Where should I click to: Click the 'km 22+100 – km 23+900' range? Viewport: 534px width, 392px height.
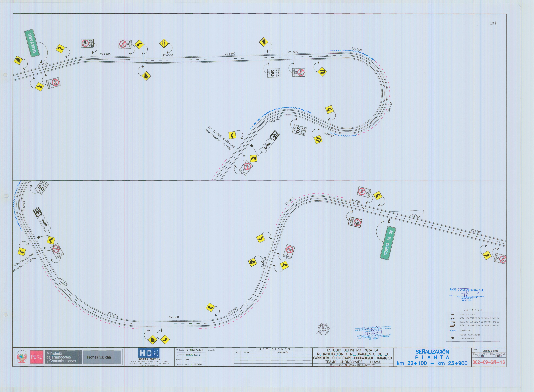point(432,363)
